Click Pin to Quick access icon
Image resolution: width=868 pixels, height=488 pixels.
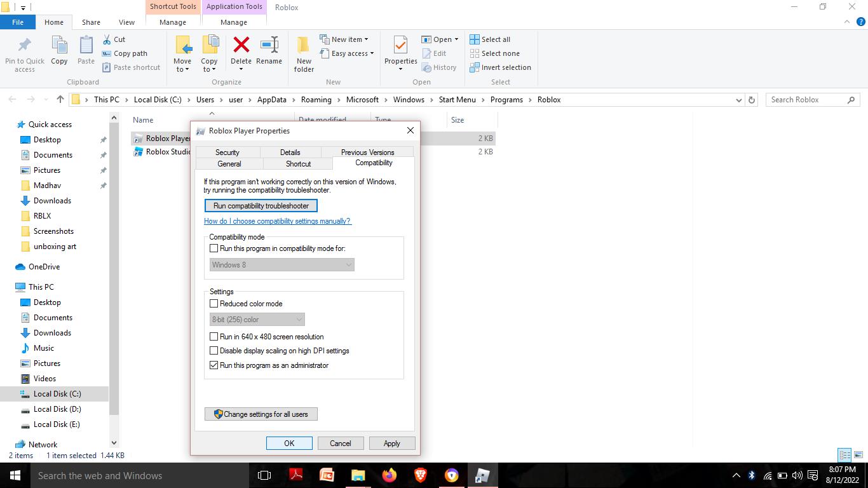click(25, 46)
